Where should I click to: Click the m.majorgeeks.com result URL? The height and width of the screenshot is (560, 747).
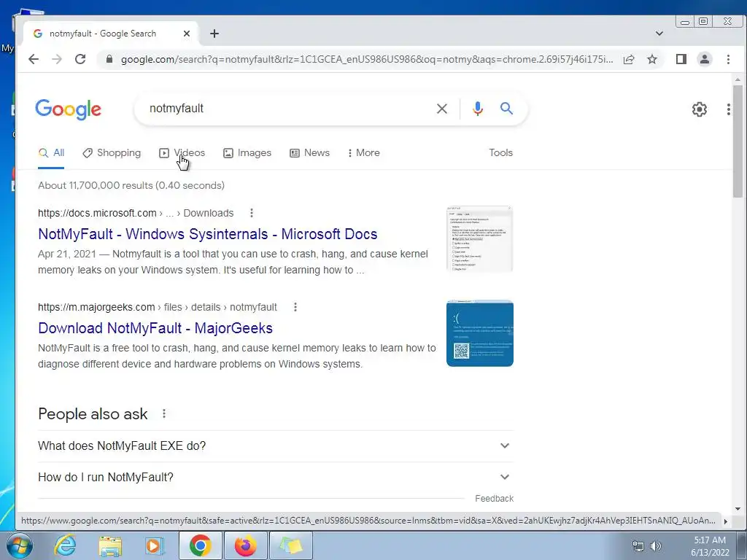[x=158, y=307]
